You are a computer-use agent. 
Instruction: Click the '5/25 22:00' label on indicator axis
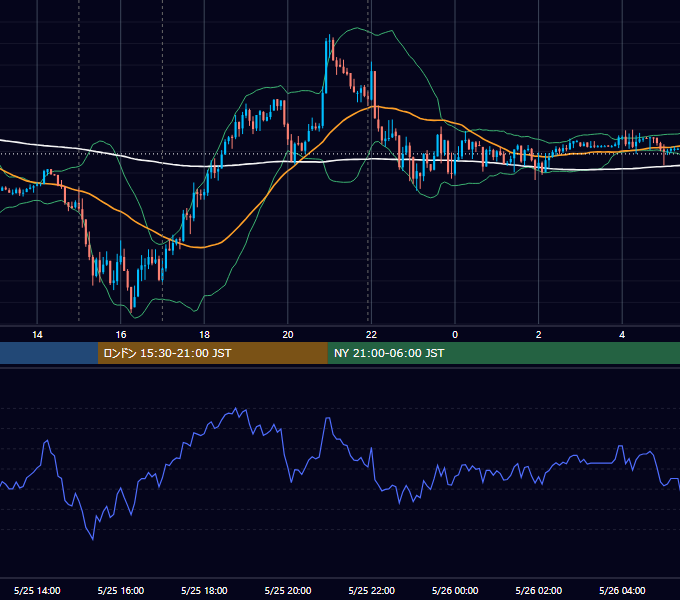click(372, 590)
